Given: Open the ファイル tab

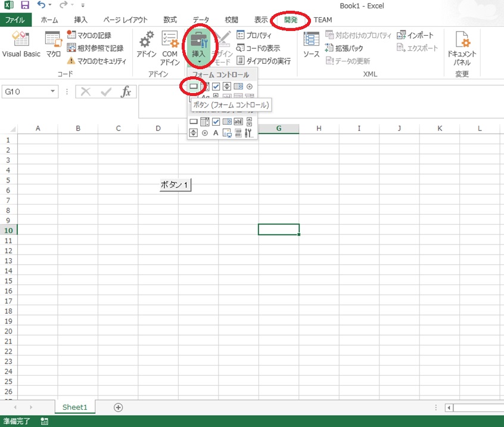Looking at the screenshot, I should (x=15, y=20).
